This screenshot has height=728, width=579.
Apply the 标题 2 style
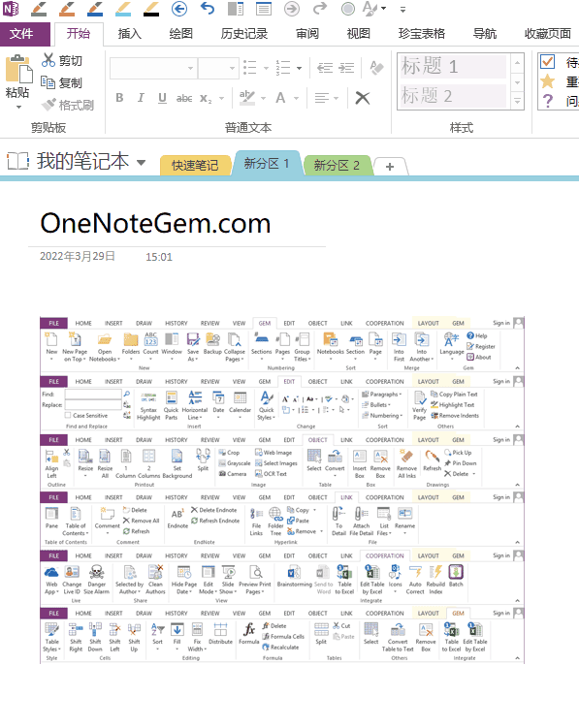pos(454,96)
